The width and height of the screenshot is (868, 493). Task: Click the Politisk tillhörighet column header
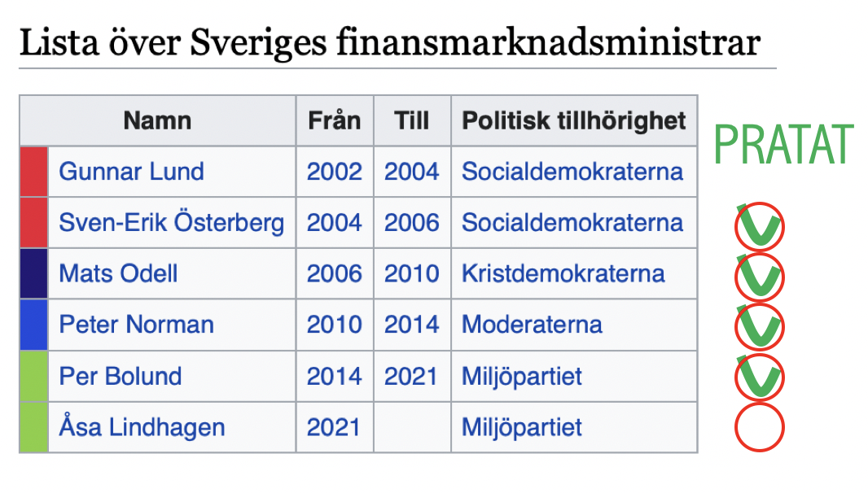click(574, 121)
